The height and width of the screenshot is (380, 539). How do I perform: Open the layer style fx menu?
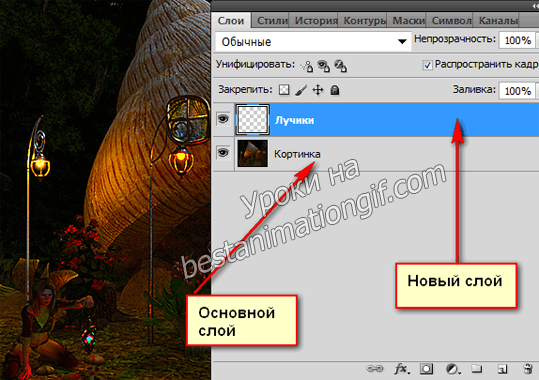coord(402,369)
